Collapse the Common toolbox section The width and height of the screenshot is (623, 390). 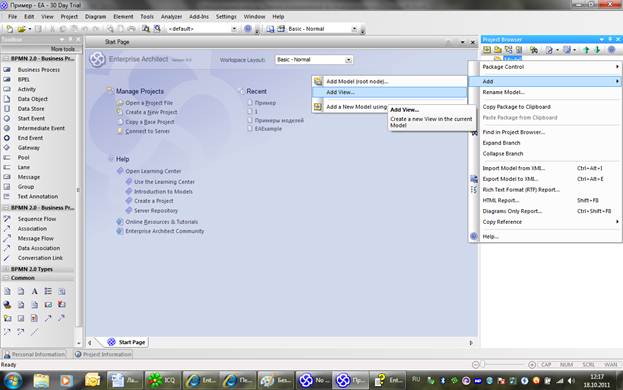click(x=6, y=278)
